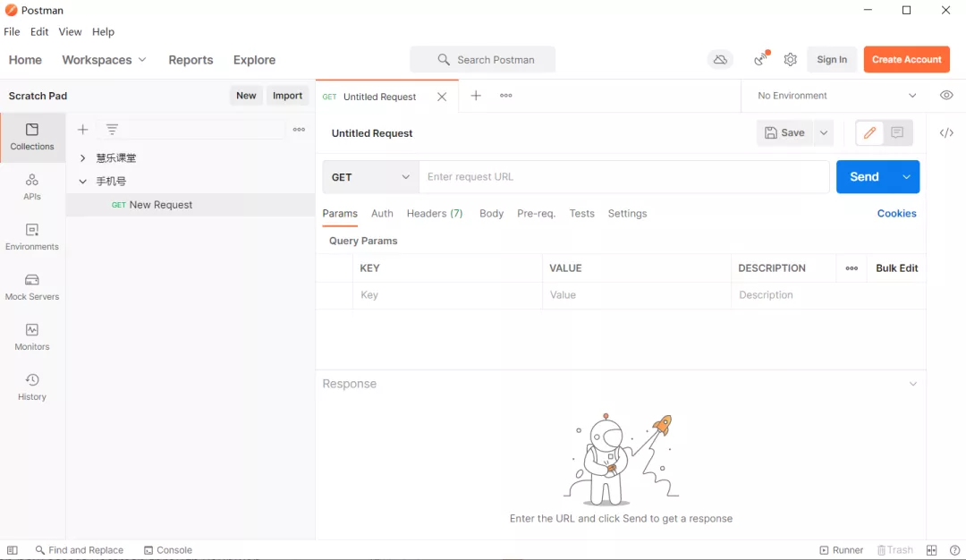966x560 pixels.
Task: Open the Monitors sidebar panel
Action: pyautogui.click(x=32, y=337)
